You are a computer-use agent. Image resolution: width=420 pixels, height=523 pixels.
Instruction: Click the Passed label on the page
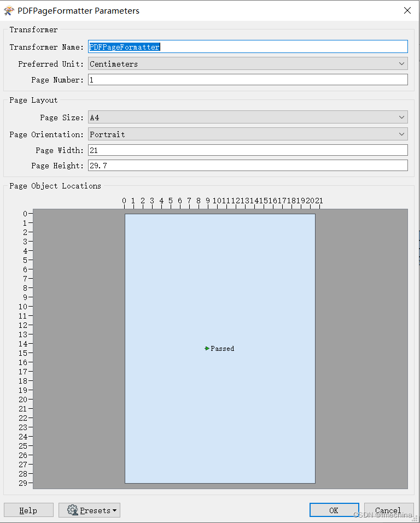coord(223,349)
